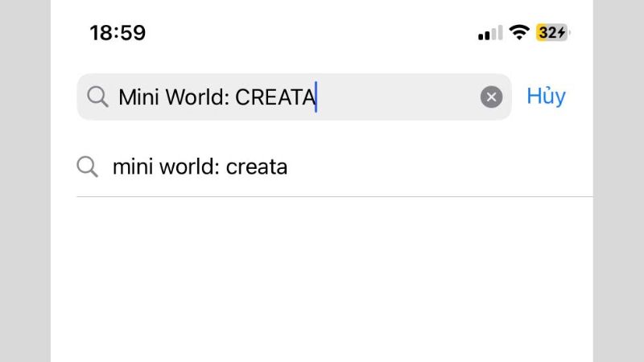Click the magnifier icon beside the suggestion
Screen dimensions: 644x362
pyautogui.click(x=87, y=167)
